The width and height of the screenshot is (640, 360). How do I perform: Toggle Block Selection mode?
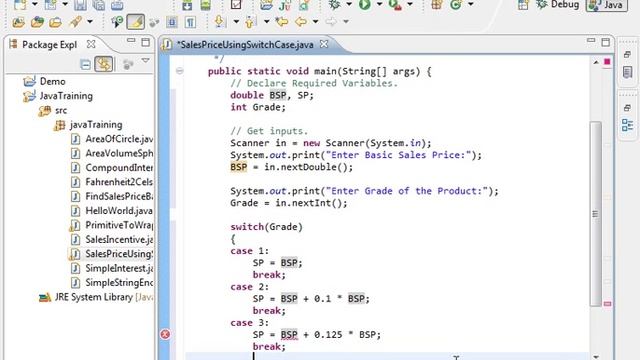point(172,22)
